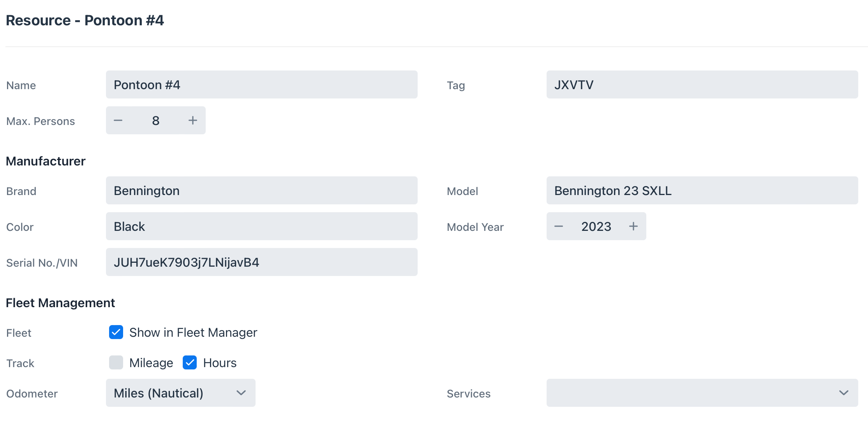Open the Odometer units dropdown
Screen dimensions: 868x422
pyautogui.click(x=181, y=393)
